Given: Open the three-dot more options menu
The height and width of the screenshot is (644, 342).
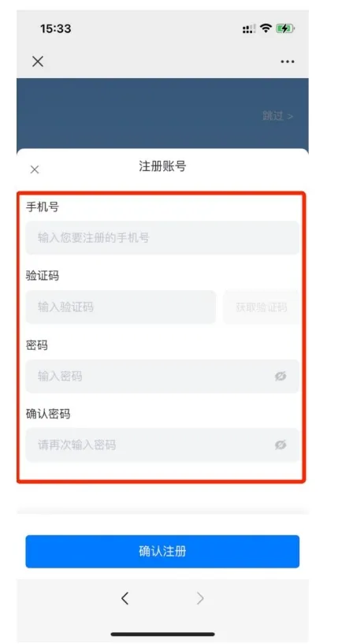Looking at the screenshot, I should point(288,61).
